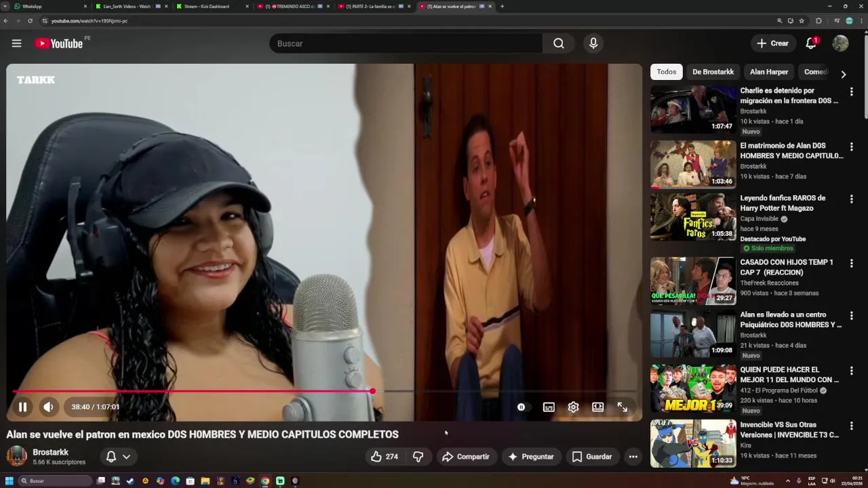The width and height of the screenshot is (868, 488).
Task: Open subscription notification bell dropdown
Action: point(118,457)
